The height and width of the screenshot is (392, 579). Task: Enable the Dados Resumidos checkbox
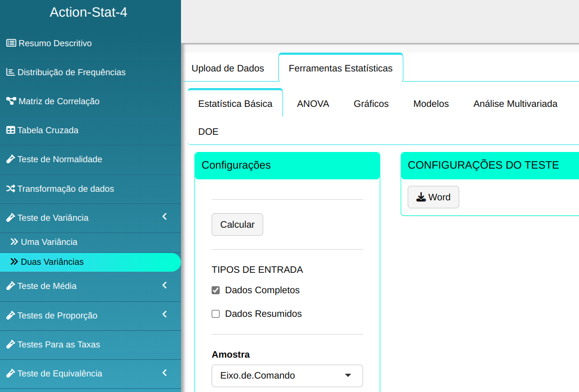pos(216,314)
